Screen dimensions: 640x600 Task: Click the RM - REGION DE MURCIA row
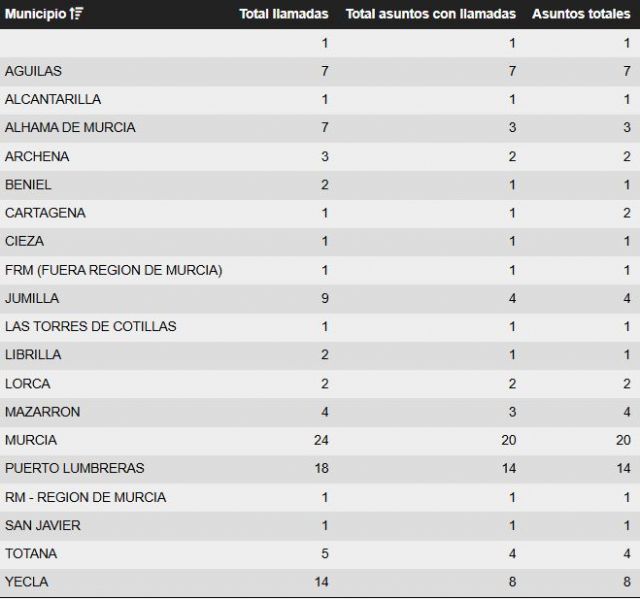85,497
